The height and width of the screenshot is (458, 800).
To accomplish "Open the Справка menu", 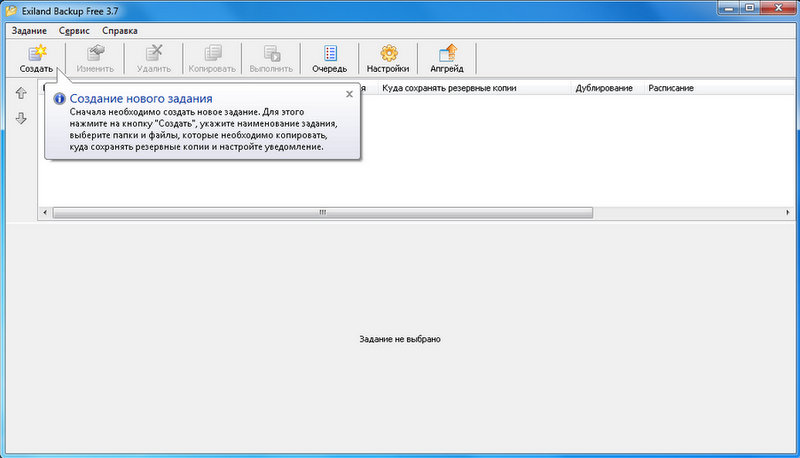I will [119, 31].
